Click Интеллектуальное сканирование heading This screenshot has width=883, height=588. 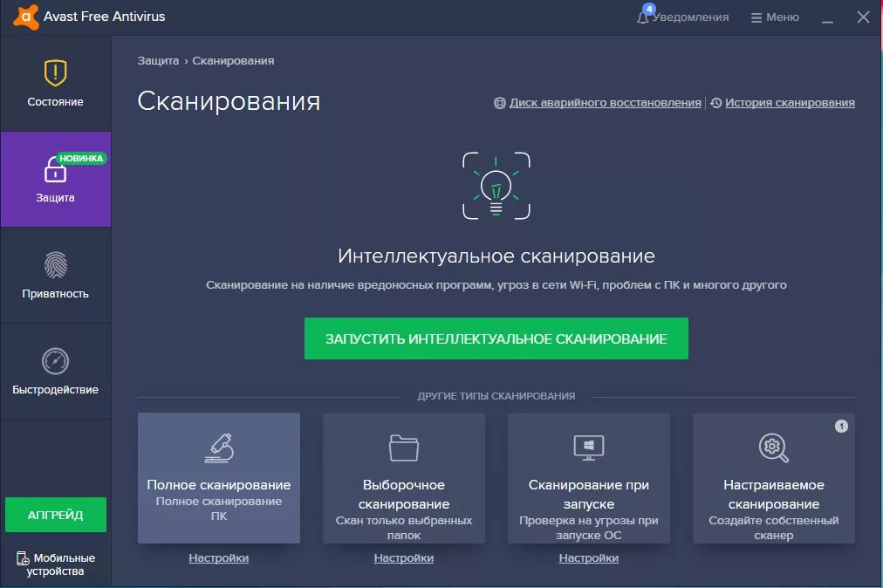coord(496,256)
